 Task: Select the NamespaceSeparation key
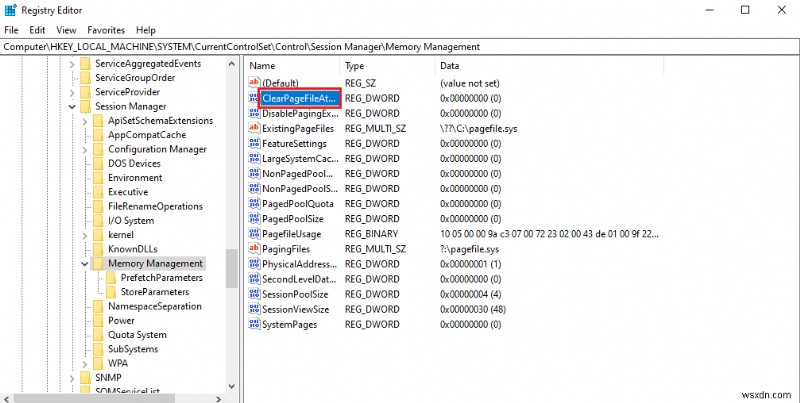tap(155, 306)
